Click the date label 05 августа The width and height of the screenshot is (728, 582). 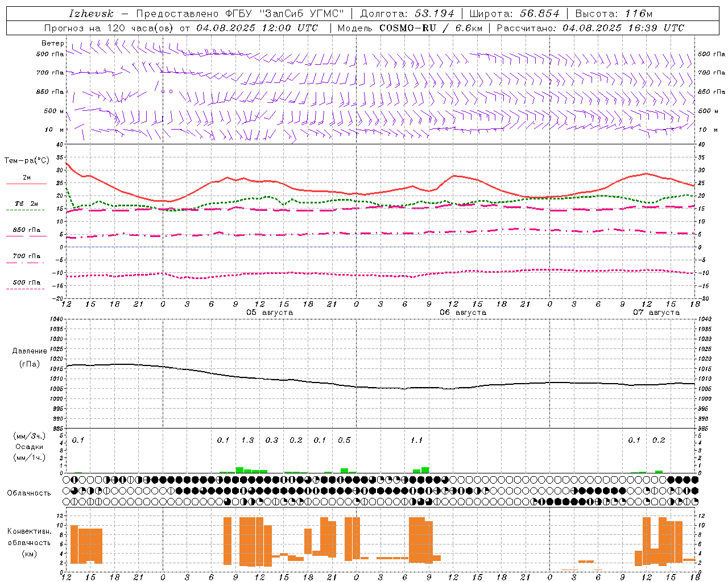point(270,313)
